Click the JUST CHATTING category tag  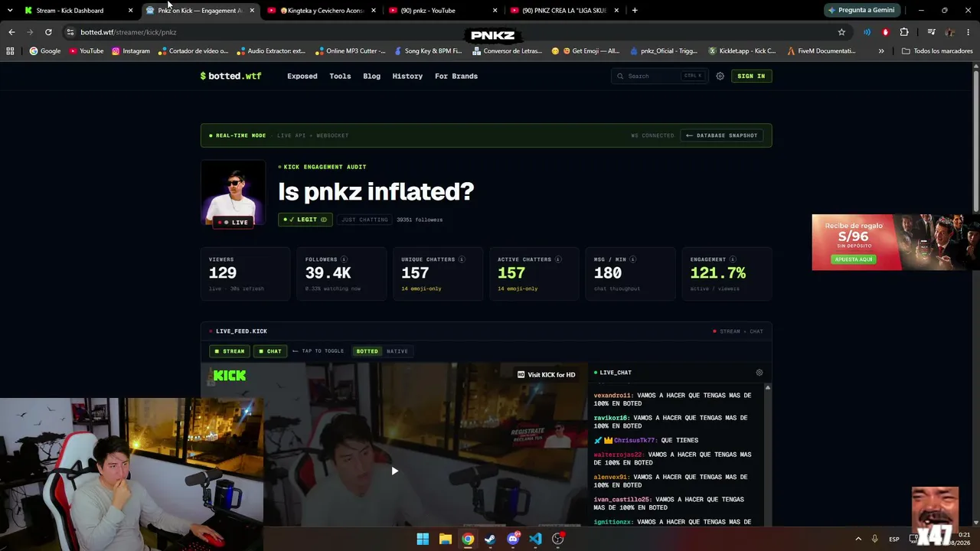tap(364, 220)
